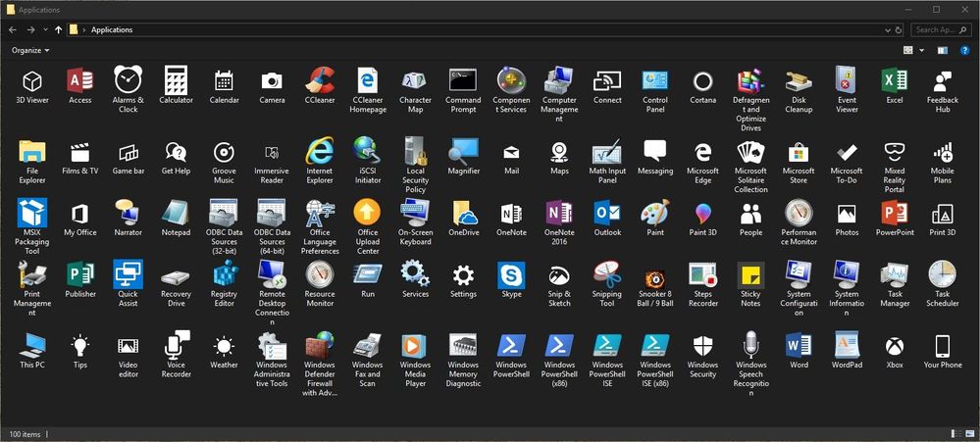Click the Internet Explorer icon
The image size is (980, 442).
pyautogui.click(x=320, y=151)
